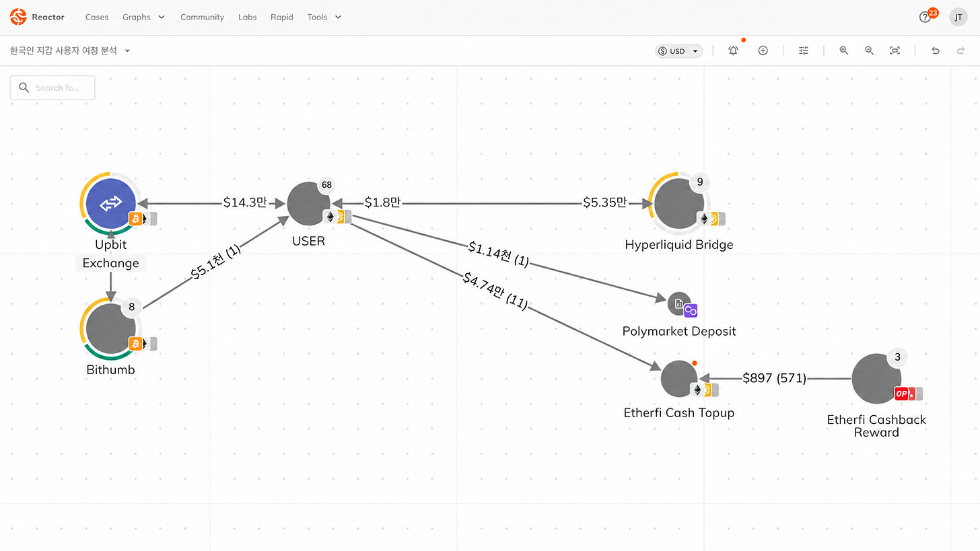Click the Hyperliquid Bridge label
Screen dimensions: 980x551
[679, 245]
